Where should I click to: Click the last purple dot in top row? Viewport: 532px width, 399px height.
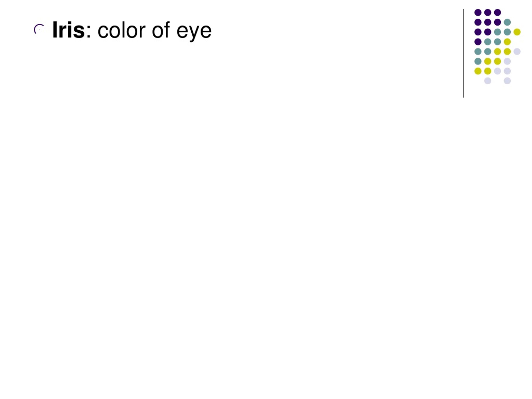(497, 12)
